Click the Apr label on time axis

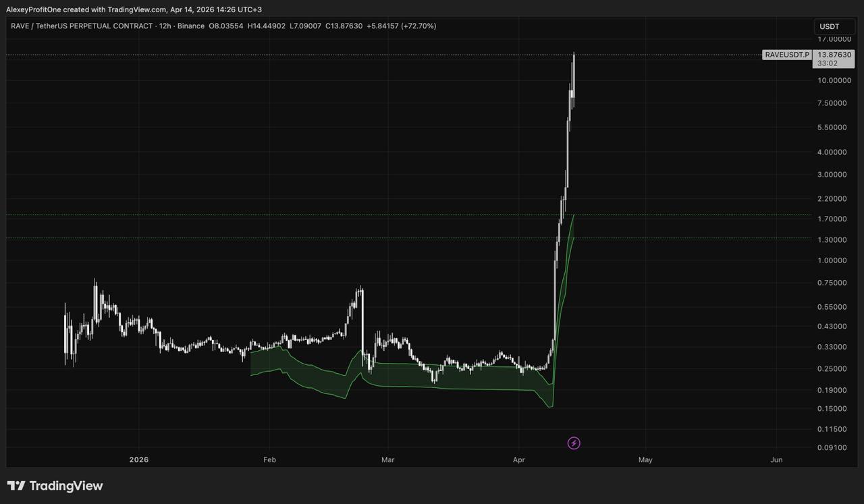(519, 460)
